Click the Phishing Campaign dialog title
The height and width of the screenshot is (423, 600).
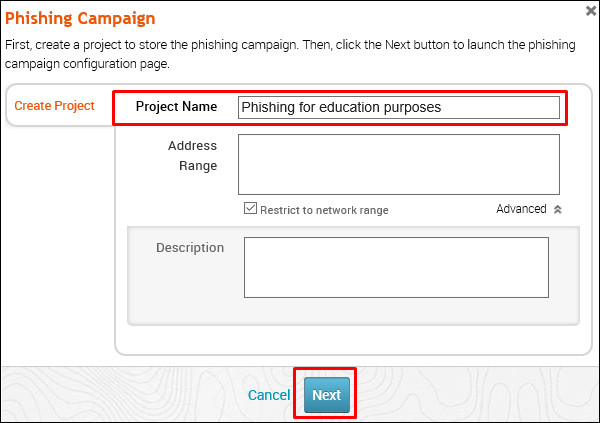[x=81, y=19]
